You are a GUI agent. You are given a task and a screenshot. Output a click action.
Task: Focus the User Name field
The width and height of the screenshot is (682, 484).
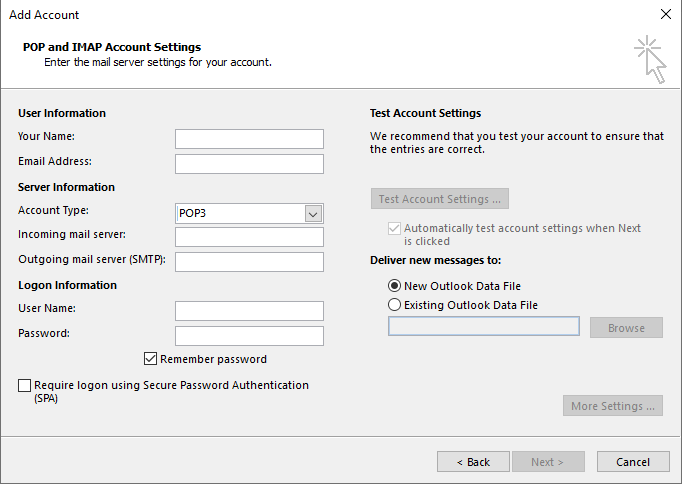click(249, 311)
